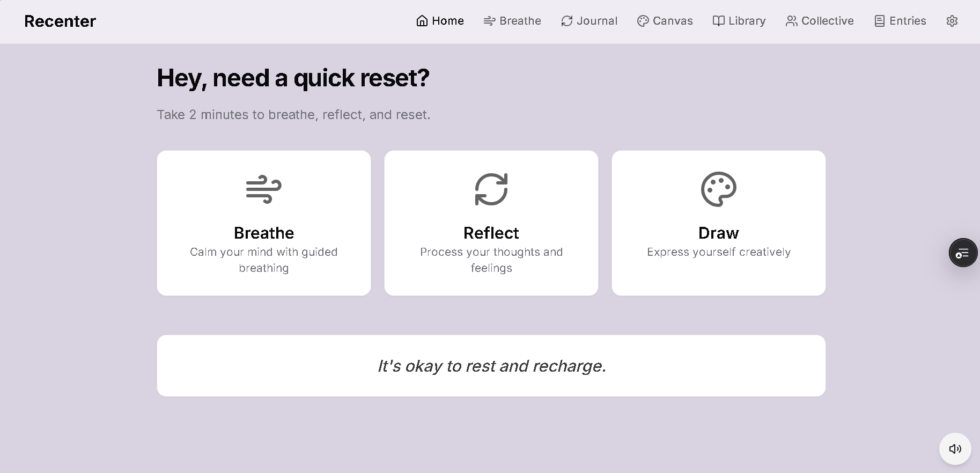Go to the Breathe nav item
Screen dimensions: 980x473
point(512,21)
